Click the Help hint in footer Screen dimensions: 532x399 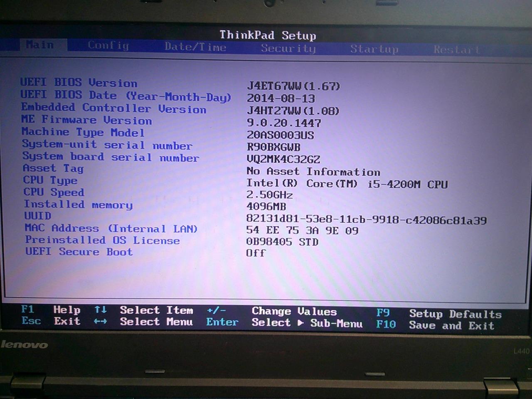pos(66,310)
